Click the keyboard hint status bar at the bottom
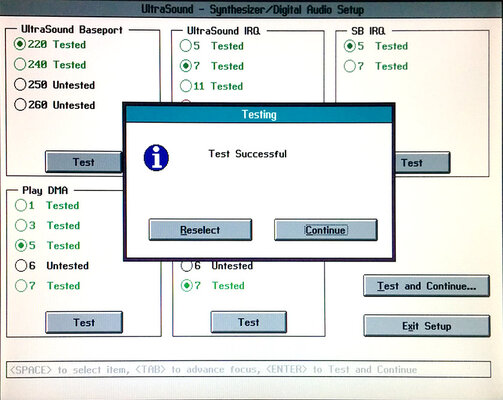 (248, 369)
